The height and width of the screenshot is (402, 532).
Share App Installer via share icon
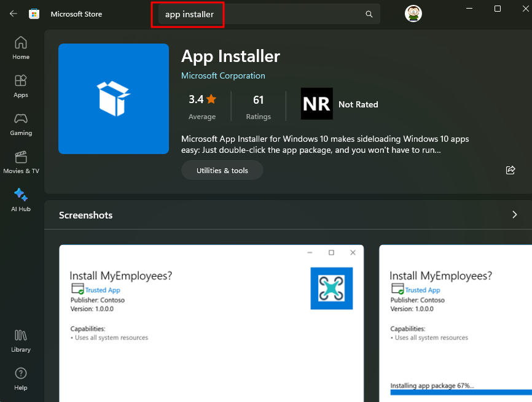[510, 170]
